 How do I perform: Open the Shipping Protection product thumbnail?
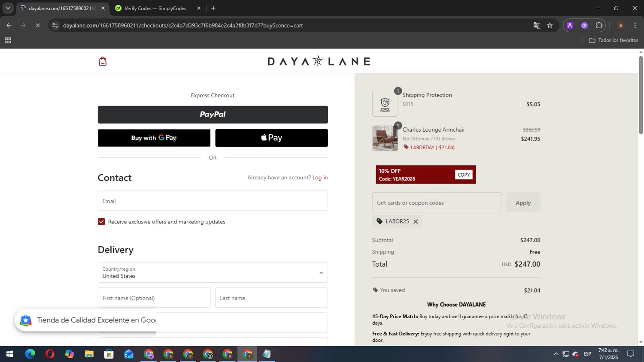point(385,104)
